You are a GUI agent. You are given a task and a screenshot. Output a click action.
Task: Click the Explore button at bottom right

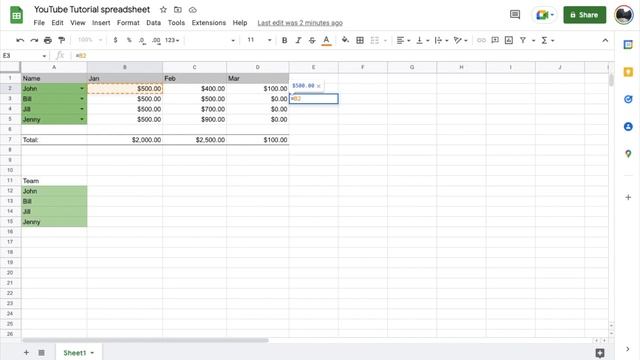600,353
